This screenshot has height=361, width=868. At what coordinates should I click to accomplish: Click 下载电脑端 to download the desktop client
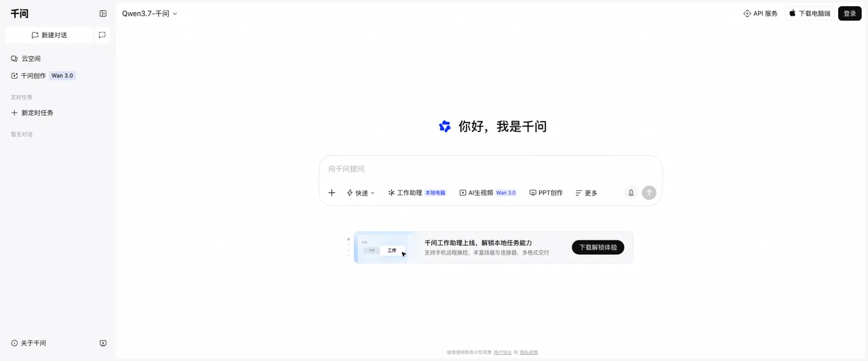coord(810,14)
